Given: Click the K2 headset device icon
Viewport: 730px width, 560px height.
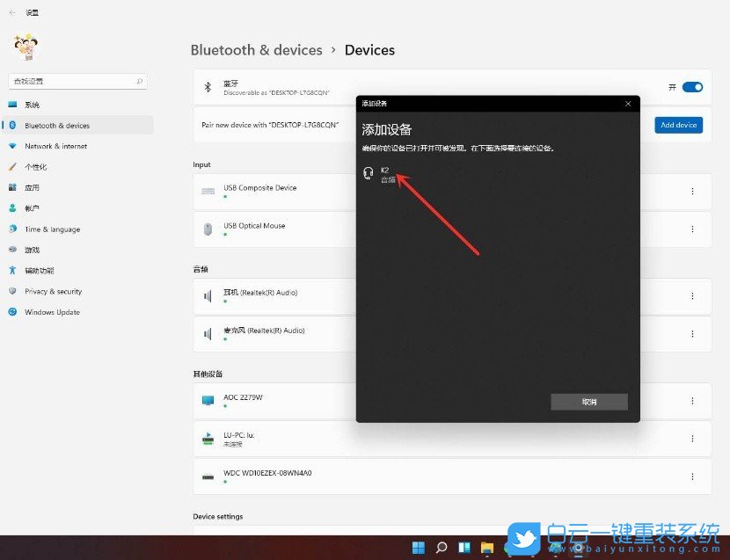Looking at the screenshot, I should click(369, 173).
